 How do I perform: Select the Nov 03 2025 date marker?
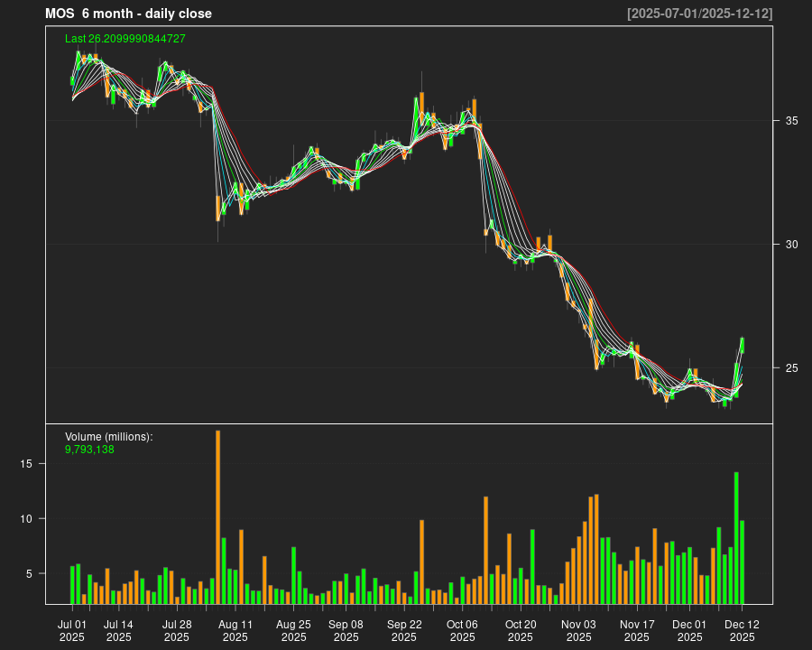coord(578,630)
